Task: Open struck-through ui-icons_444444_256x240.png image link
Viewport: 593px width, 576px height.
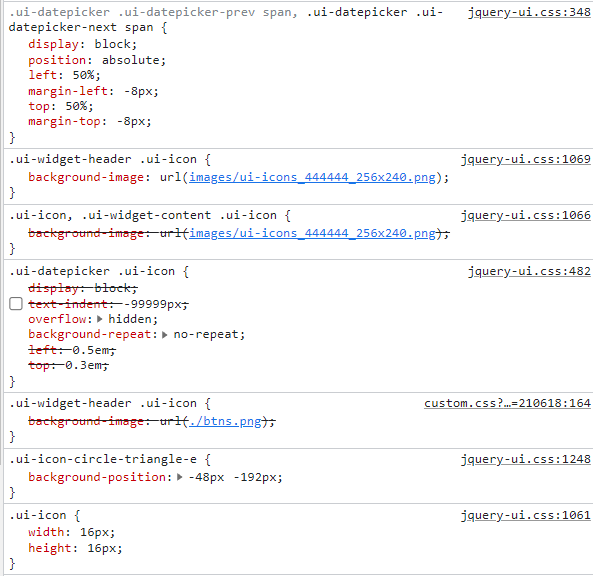Action: (312, 233)
